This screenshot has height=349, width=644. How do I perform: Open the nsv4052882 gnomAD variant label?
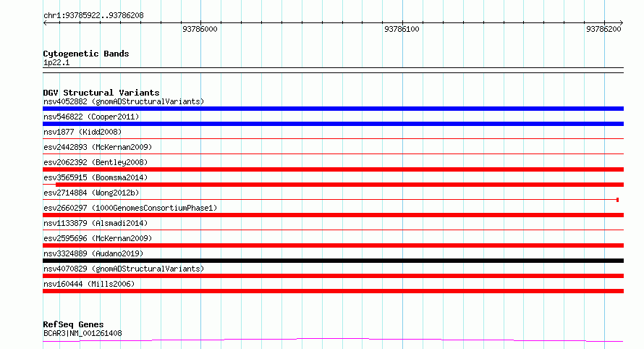tap(124, 101)
